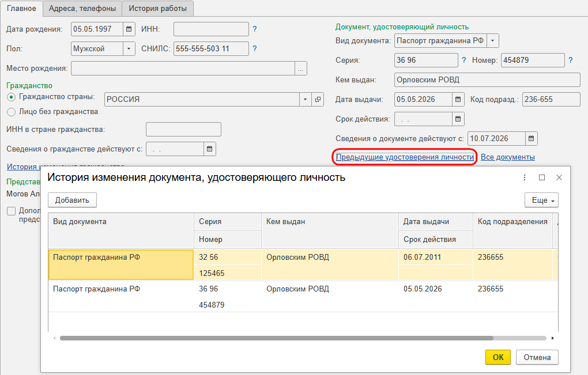Open calendar for Сведения о гражданстве date
This screenshot has width=588, height=375.
click(x=210, y=149)
